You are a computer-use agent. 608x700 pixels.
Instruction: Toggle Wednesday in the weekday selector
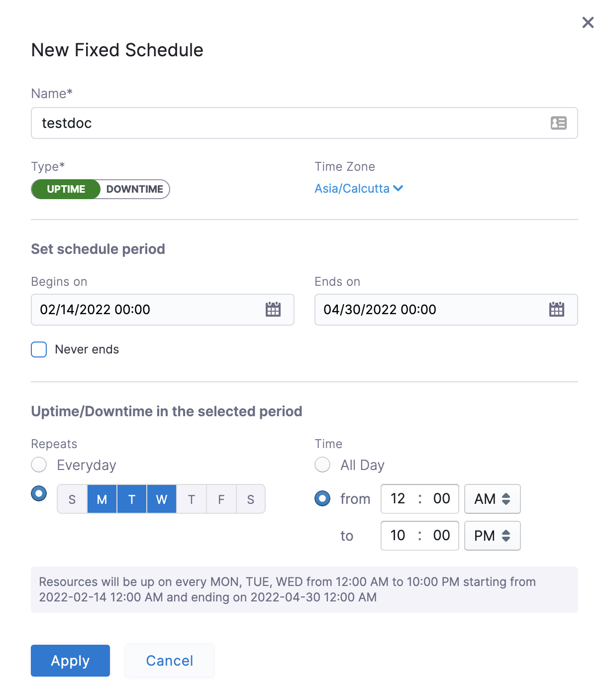(x=162, y=499)
